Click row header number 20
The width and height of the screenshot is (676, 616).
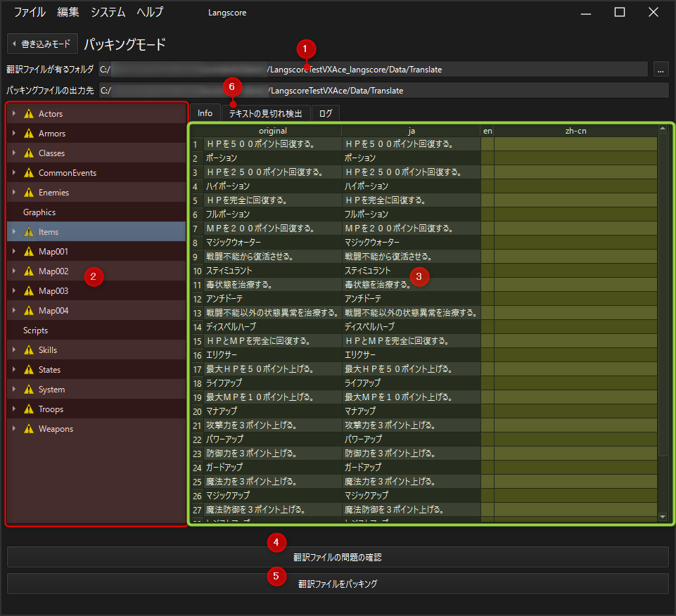pyautogui.click(x=198, y=411)
